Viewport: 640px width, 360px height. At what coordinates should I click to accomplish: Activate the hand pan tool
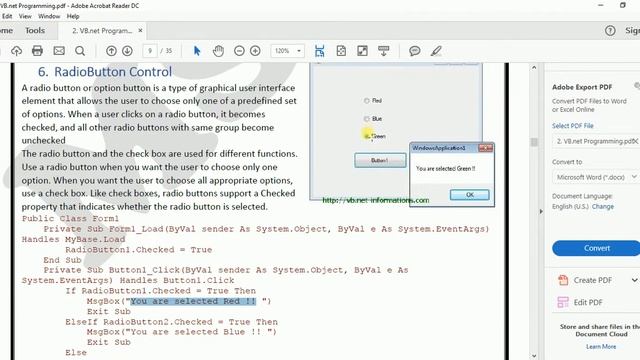pos(218,51)
